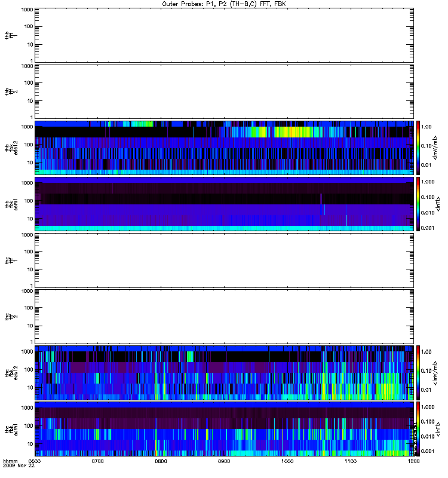Click the 'thc fbk scm1' axis label

11,429
